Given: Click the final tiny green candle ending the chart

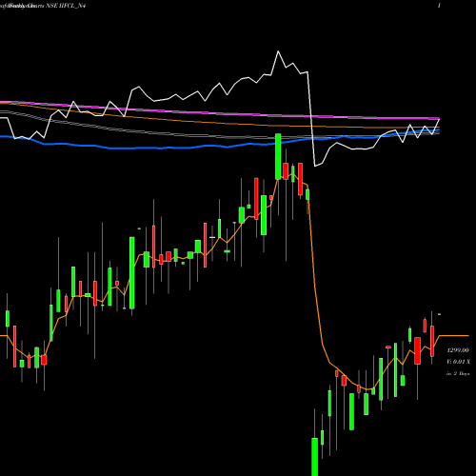Looking at the screenshot, I should (440, 314).
